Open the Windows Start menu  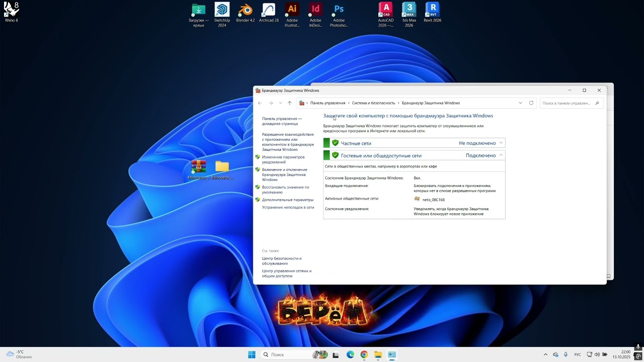252,354
